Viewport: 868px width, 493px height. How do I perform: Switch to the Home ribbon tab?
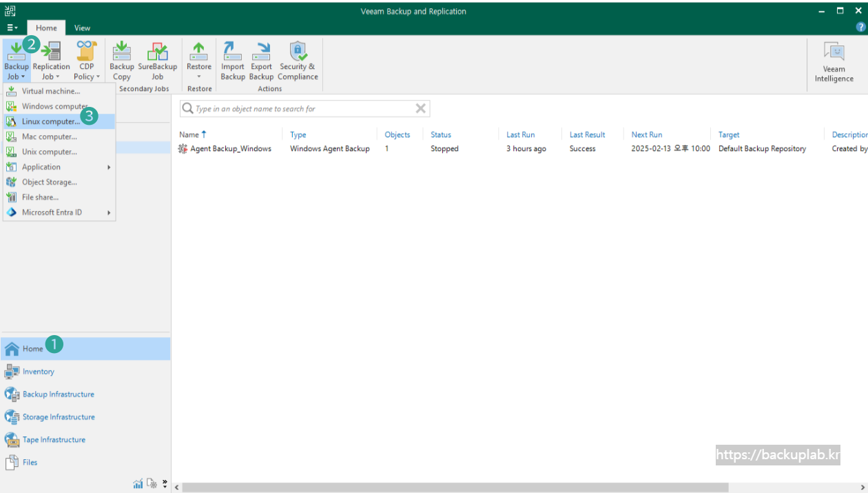point(47,28)
